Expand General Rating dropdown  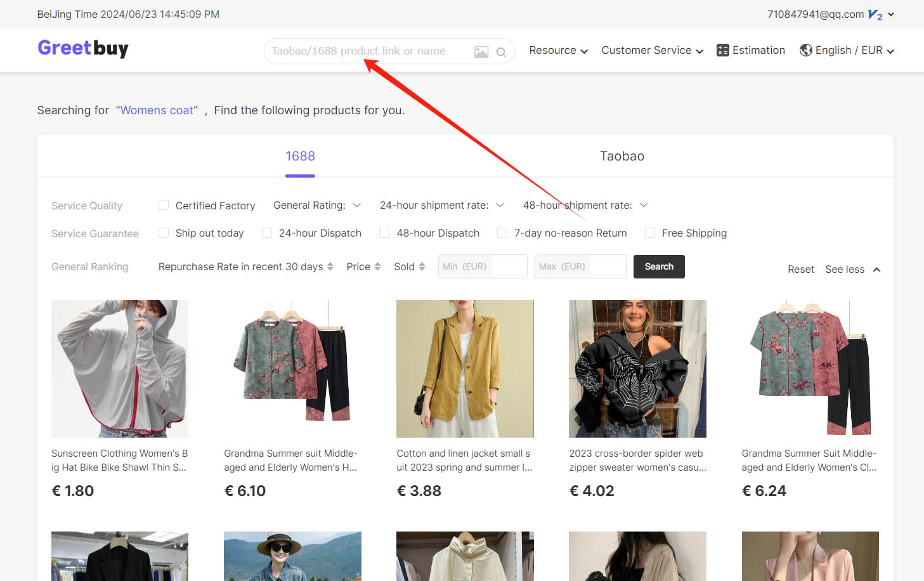317,205
